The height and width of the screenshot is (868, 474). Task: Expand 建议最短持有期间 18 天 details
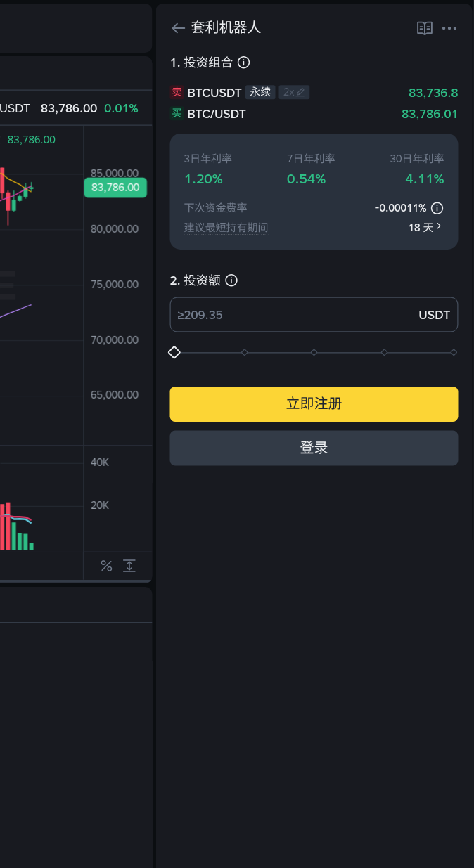click(425, 227)
